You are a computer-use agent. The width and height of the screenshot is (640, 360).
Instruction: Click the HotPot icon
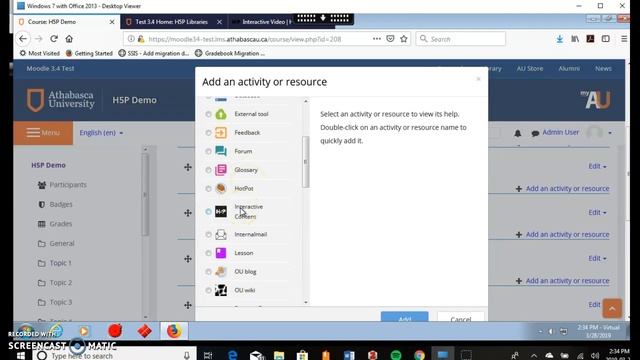221,188
